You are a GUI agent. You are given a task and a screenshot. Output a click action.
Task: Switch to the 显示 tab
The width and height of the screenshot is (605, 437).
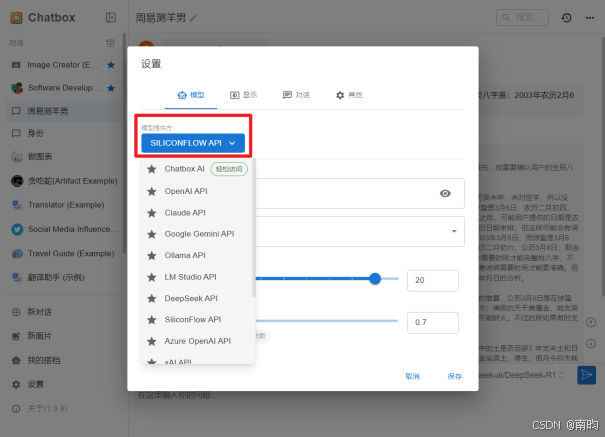(x=243, y=95)
